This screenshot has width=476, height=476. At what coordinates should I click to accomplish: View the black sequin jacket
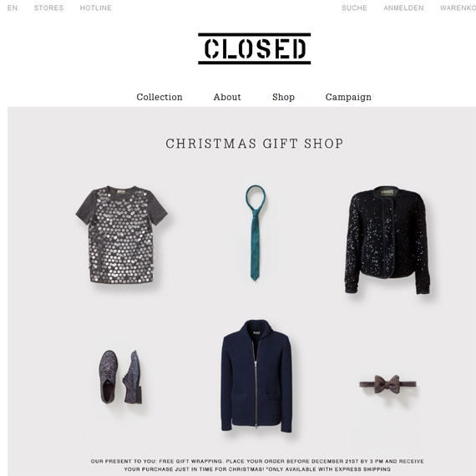(x=387, y=240)
